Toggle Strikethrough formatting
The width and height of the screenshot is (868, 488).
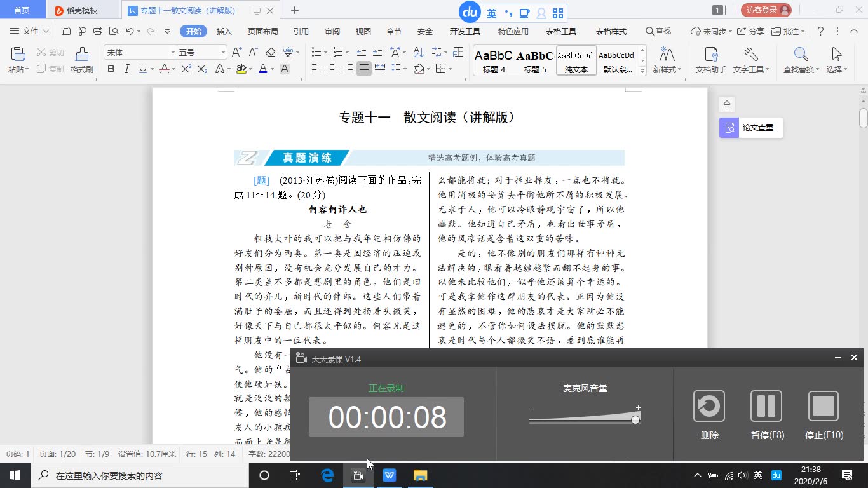pos(165,69)
